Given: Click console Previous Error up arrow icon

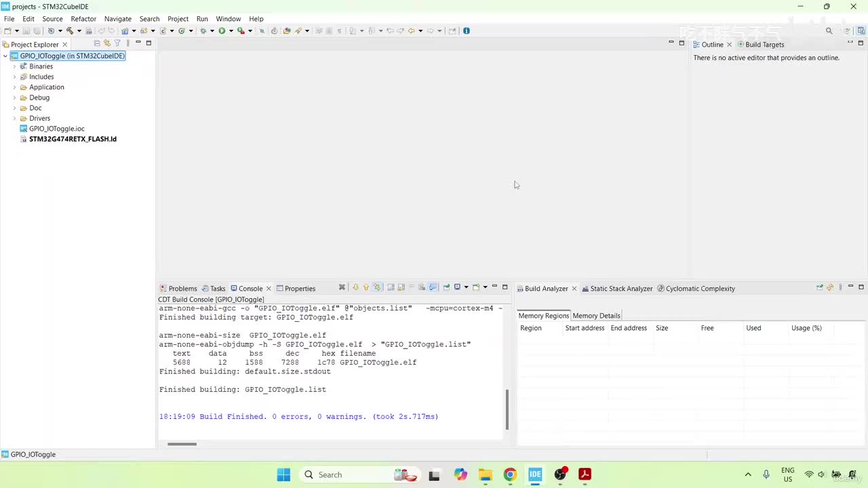Looking at the screenshot, I should [366, 287].
